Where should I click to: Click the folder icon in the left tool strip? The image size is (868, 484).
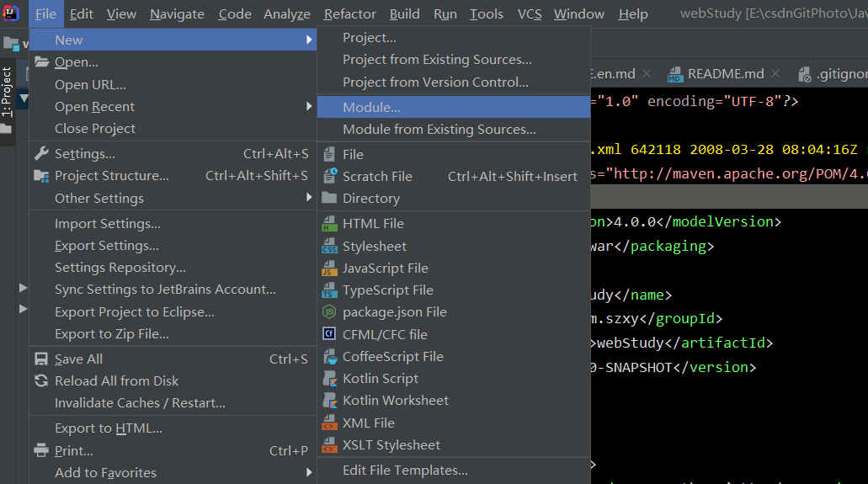(x=6, y=129)
